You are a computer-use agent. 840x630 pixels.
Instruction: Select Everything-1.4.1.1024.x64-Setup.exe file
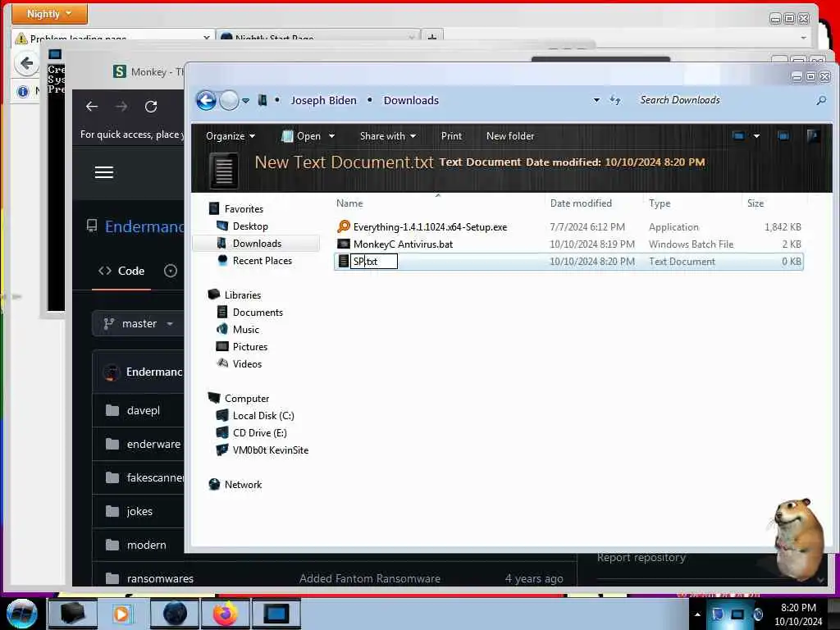430,227
